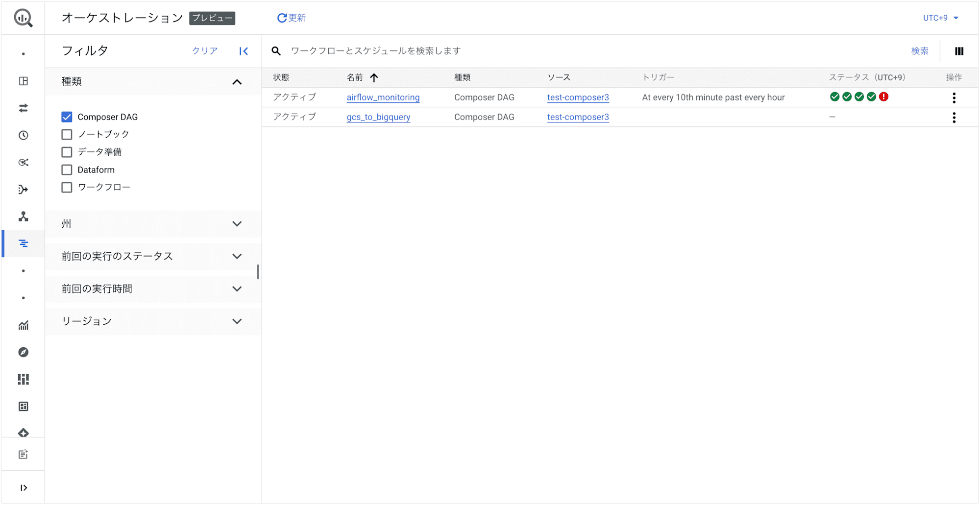Open the UTC+9 timezone dropdown

[x=941, y=18]
